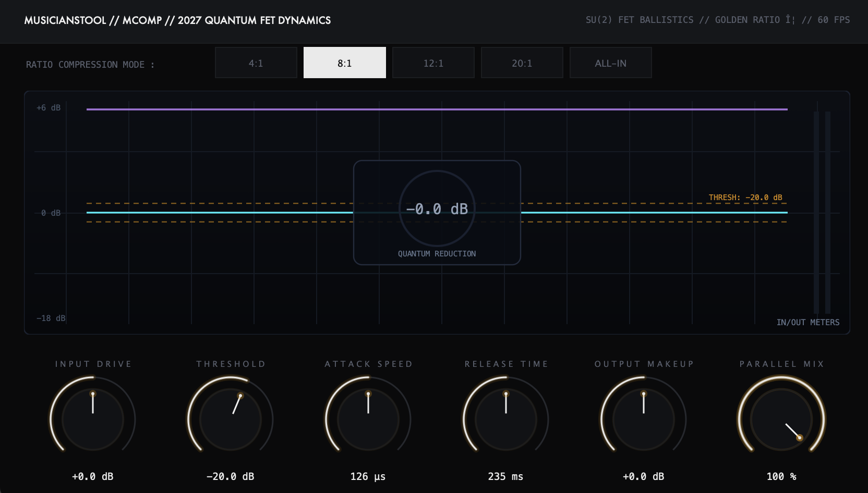
Task: Click the IN/OUT METERS label
Action: point(808,322)
